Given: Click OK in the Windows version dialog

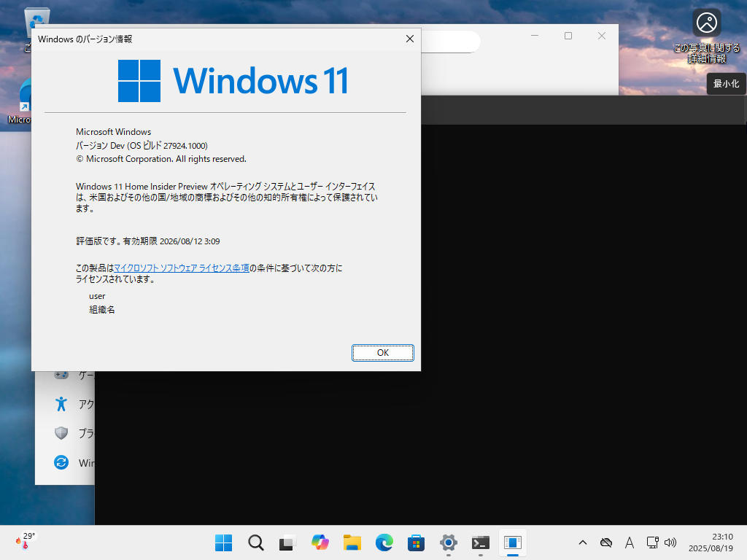Looking at the screenshot, I should pos(382,352).
